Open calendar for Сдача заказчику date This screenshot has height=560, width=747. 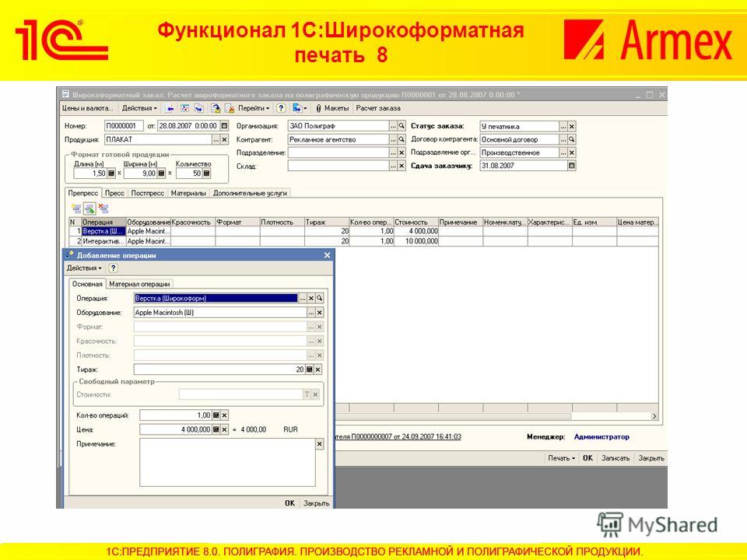point(572,166)
